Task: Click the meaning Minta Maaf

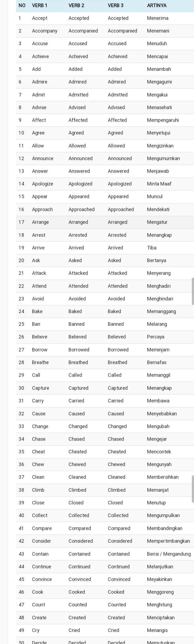Action: [x=159, y=184]
